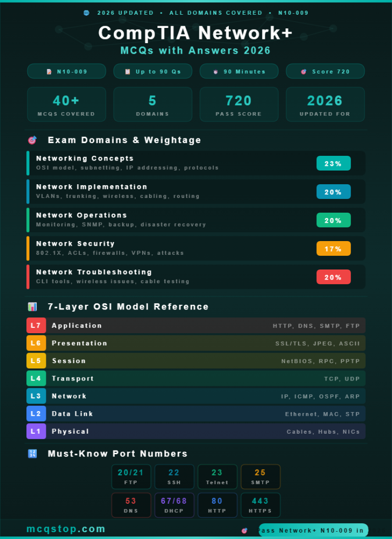Click the N10-009 pill button
Viewport: 392px width, 539px height.
coord(67,71)
